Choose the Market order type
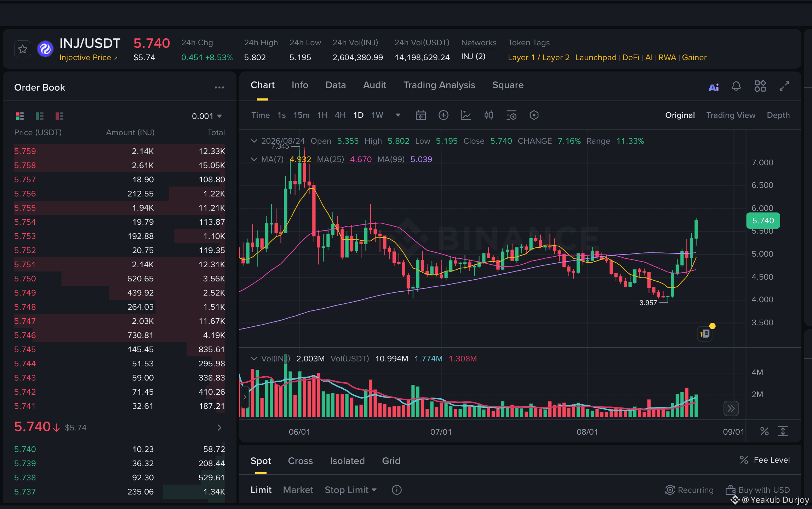This screenshot has width=812, height=509. pos(298,490)
